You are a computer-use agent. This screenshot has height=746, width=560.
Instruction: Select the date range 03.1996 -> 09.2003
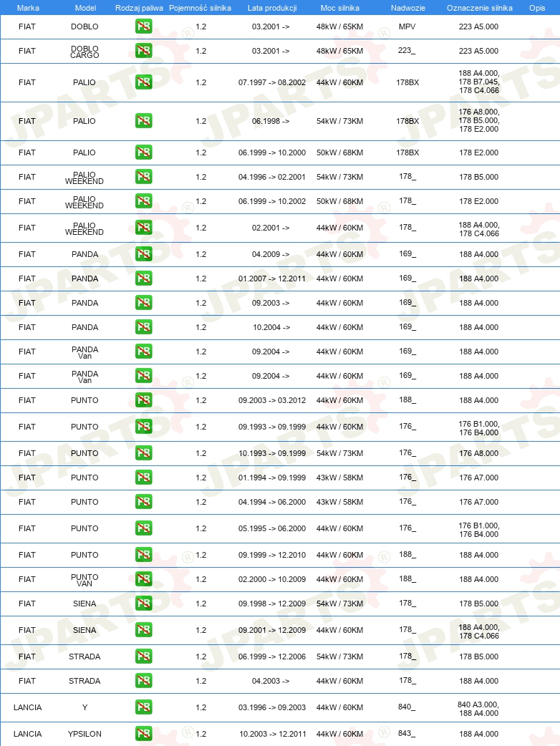[272, 708]
